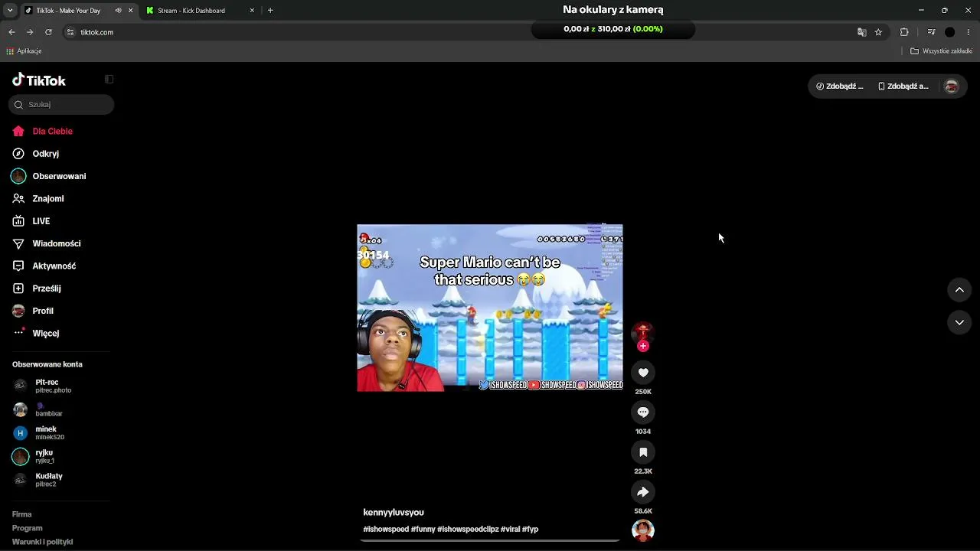The image size is (980, 551).
Task: Expand Program footer section
Action: [x=28, y=528]
